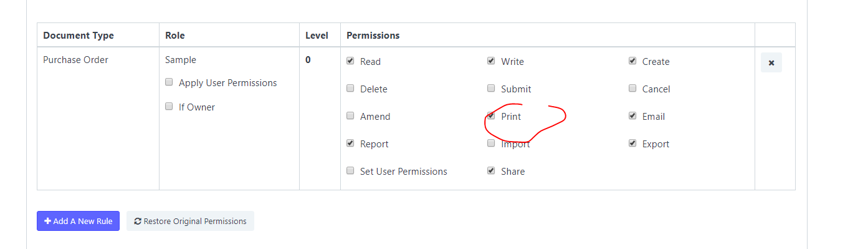The height and width of the screenshot is (249, 868).
Task: Click the Add A New Rule button
Action: [78, 221]
